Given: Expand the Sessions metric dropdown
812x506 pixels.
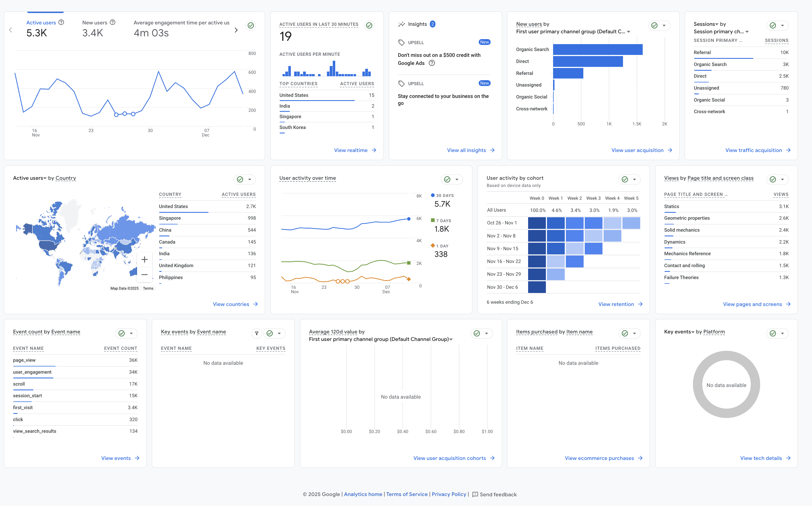Looking at the screenshot, I should click(x=717, y=24).
